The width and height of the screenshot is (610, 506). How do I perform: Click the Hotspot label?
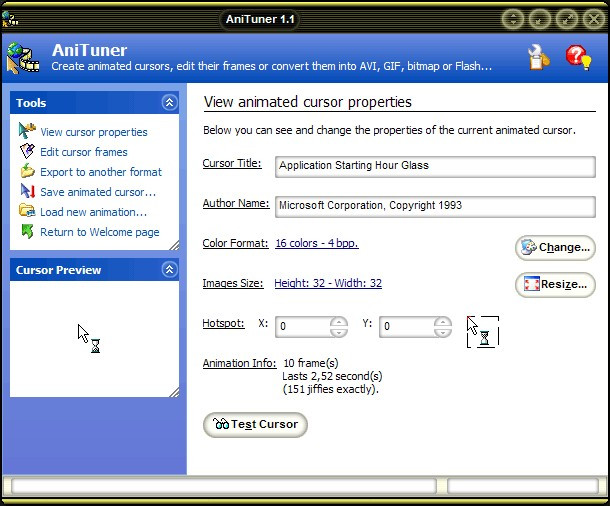point(223,323)
